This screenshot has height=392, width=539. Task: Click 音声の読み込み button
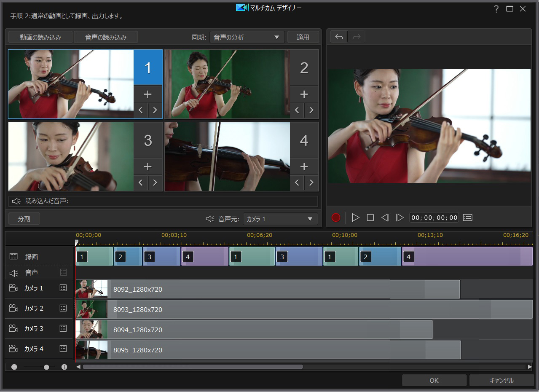(106, 37)
